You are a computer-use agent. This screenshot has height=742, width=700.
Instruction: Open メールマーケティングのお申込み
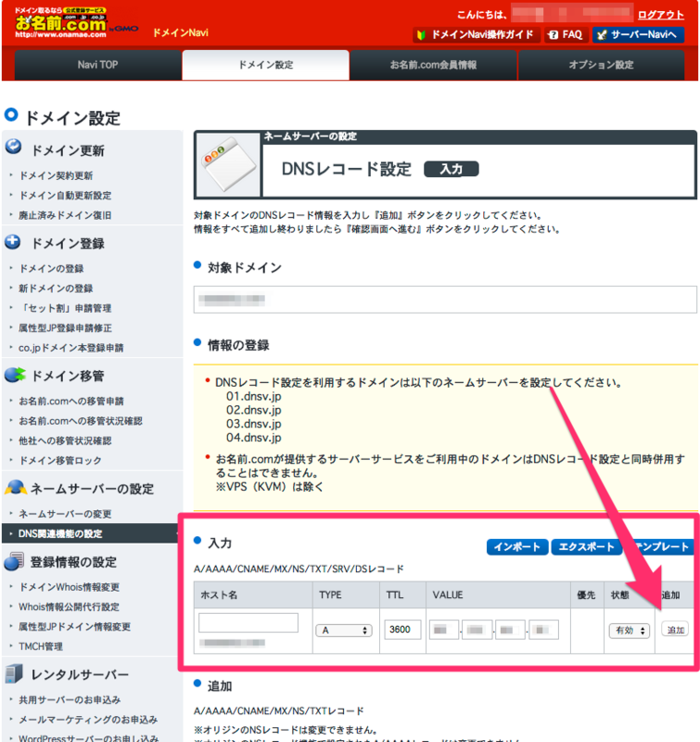88,720
